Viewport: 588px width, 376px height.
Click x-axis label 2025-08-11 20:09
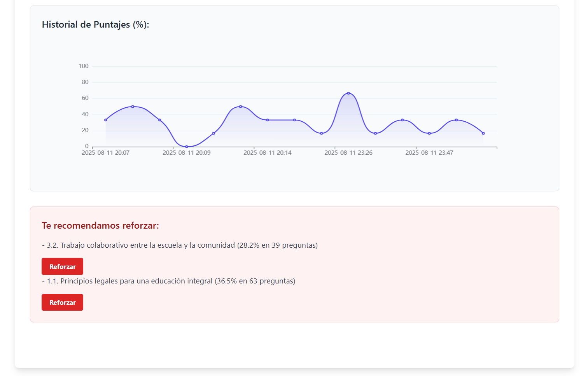(x=187, y=153)
